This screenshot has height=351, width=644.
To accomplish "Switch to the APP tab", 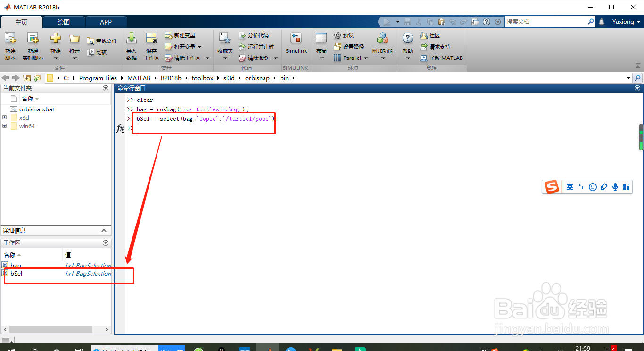I will (106, 22).
